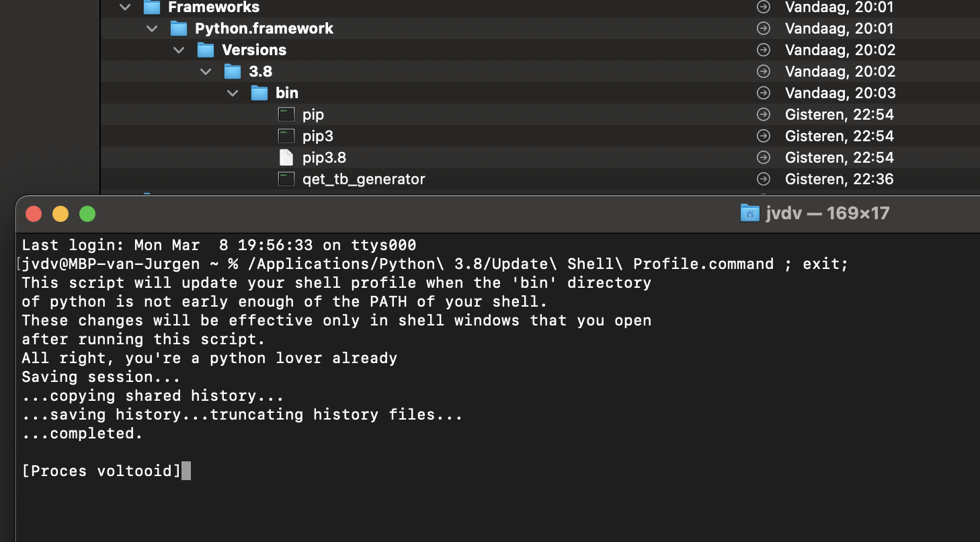This screenshot has width=980, height=542.
Task: Click the qet_tb_generator executable icon
Action: click(286, 180)
